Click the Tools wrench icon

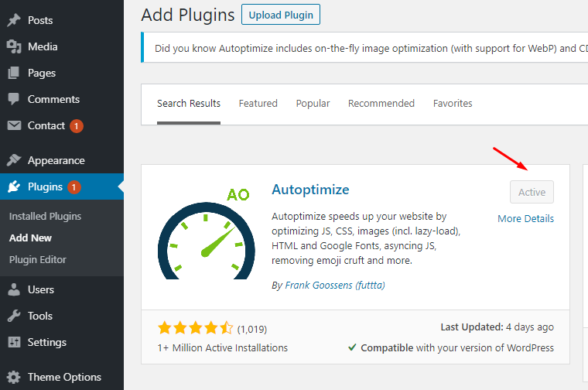click(x=14, y=316)
